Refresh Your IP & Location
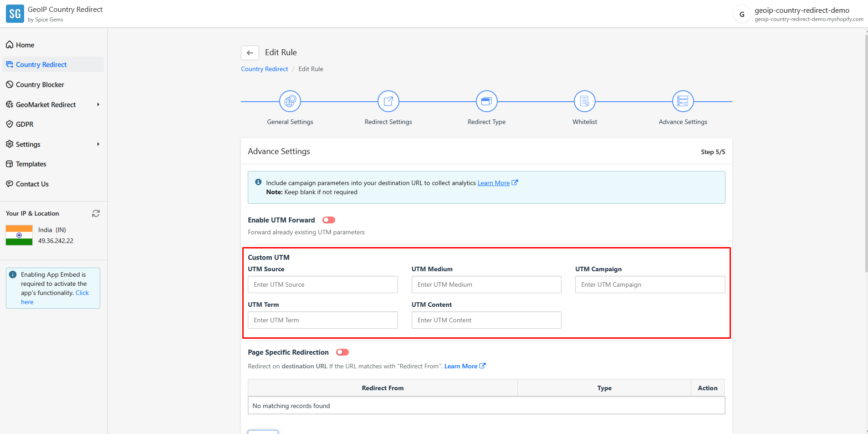 96,213
